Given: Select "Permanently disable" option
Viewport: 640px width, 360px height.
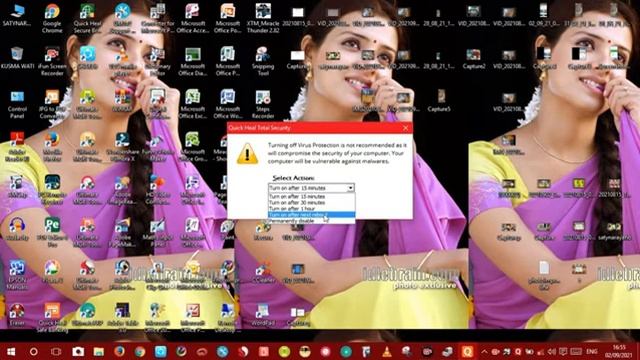Looking at the screenshot, I should click(x=311, y=221).
